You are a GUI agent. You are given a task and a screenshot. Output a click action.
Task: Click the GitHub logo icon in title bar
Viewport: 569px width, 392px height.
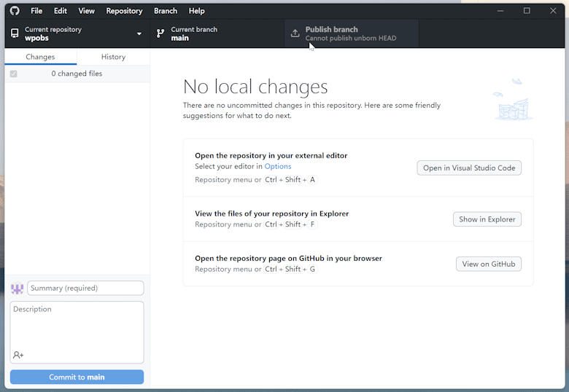[x=15, y=11]
